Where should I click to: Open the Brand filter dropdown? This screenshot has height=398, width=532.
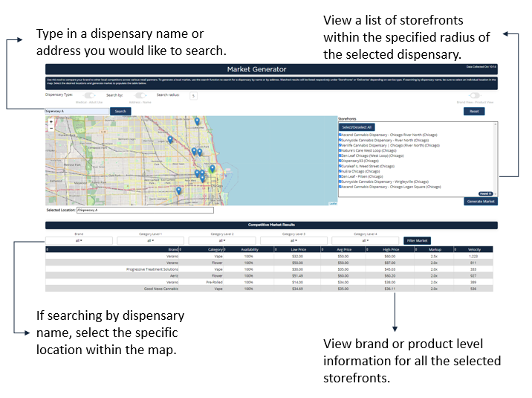point(79,240)
